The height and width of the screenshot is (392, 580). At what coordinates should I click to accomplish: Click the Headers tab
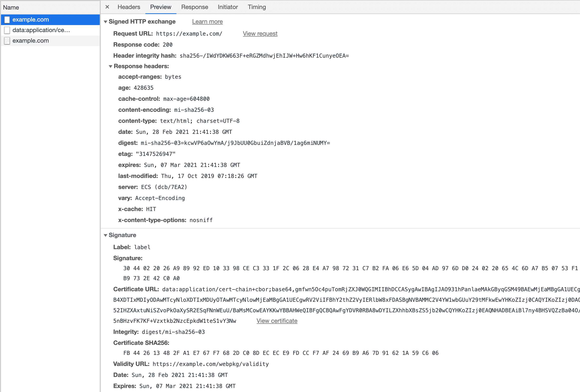(128, 7)
